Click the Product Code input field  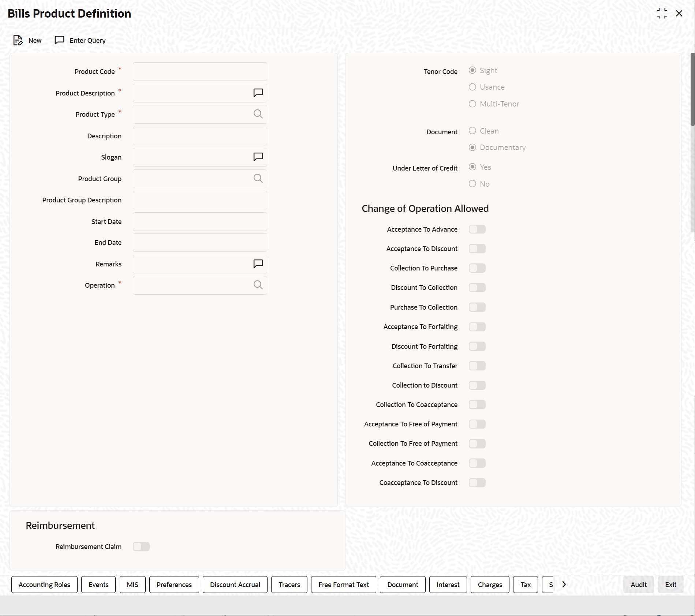point(200,71)
